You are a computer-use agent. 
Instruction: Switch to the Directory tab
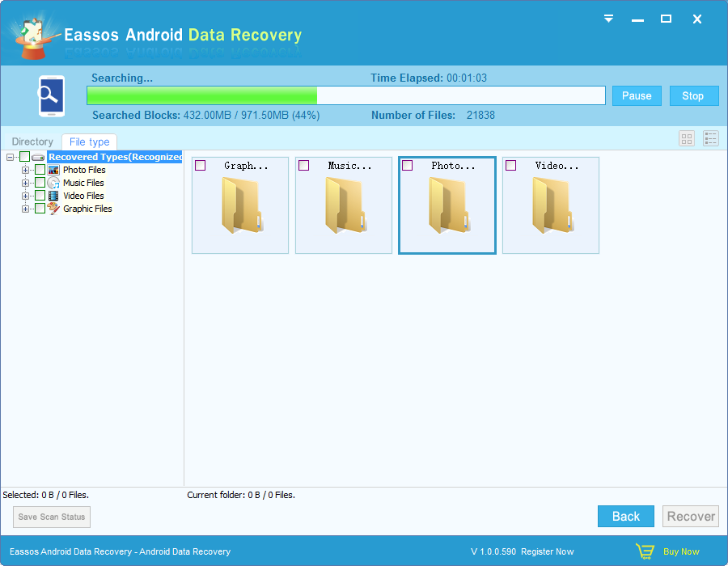[32, 141]
